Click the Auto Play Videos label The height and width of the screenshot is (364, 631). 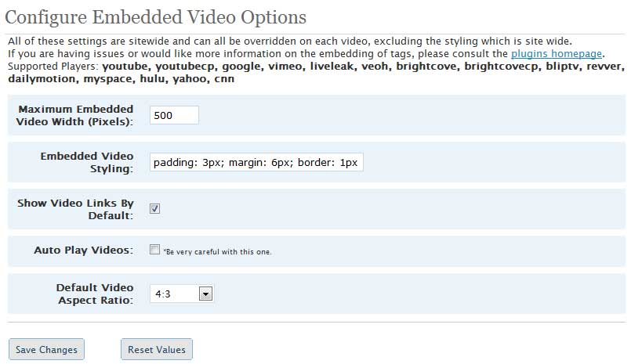pyautogui.click(x=83, y=250)
